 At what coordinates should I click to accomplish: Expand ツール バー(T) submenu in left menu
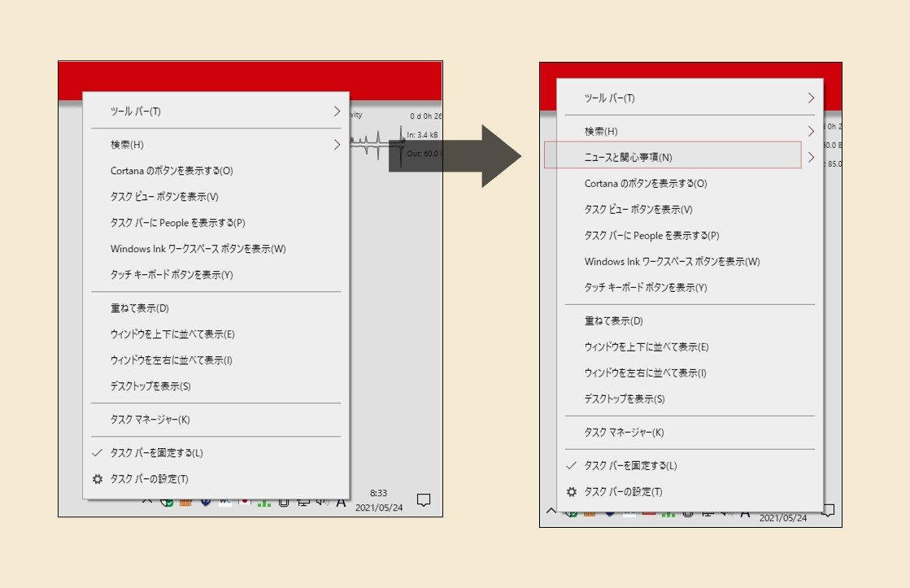pos(216,111)
